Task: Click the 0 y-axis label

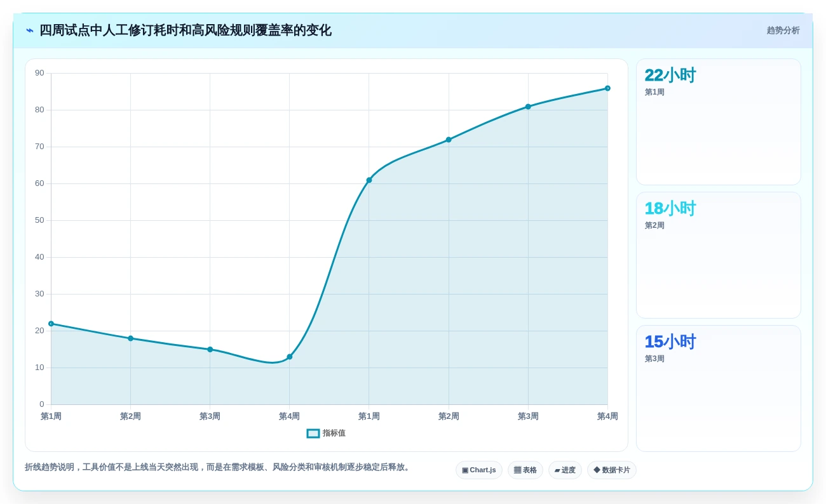Action: [x=42, y=404]
